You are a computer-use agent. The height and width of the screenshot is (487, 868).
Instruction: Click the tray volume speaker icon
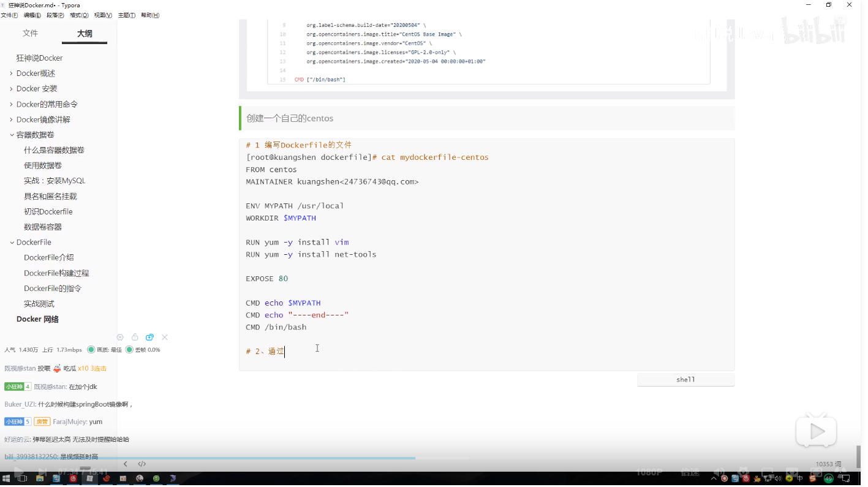[x=778, y=478]
